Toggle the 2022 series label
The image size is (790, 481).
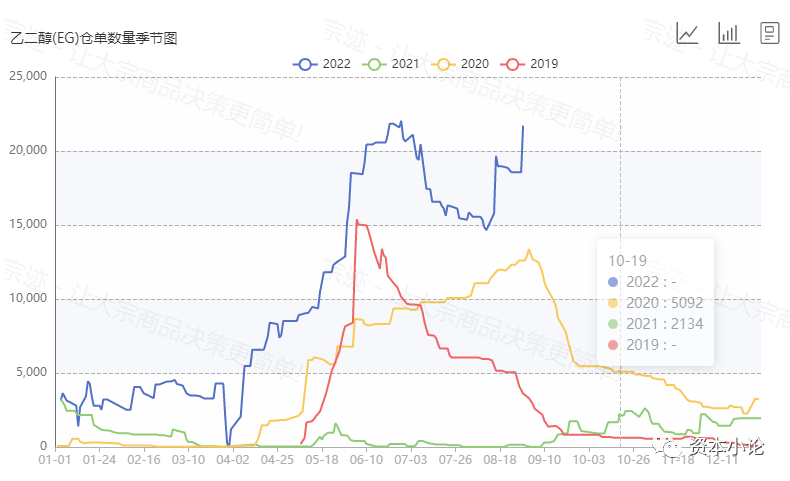(335, 64)
